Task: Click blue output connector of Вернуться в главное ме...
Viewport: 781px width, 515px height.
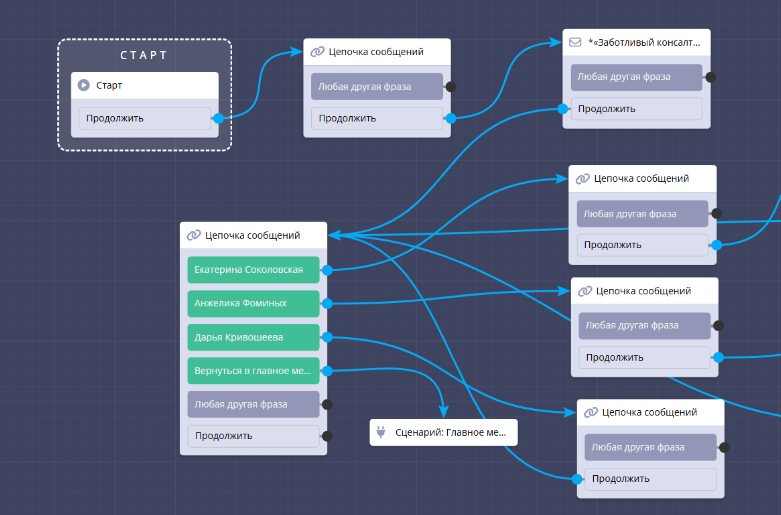Action: point(326,371)
